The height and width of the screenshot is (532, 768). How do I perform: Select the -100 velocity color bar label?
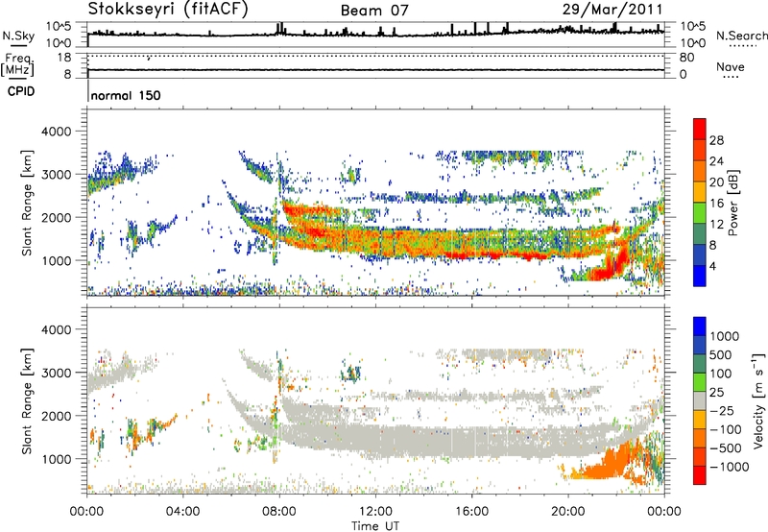(x=725, y=429)
